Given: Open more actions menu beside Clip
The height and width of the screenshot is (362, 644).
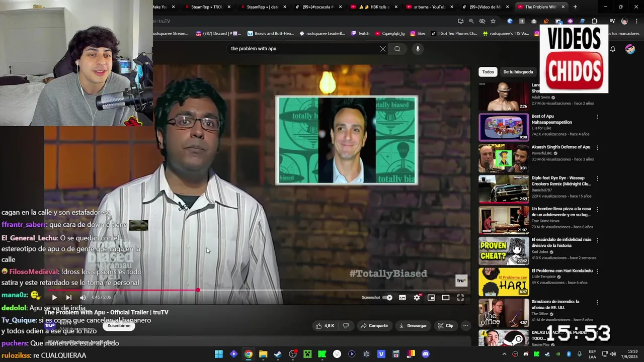Looking at the screenshot, I should coord(466,326).
